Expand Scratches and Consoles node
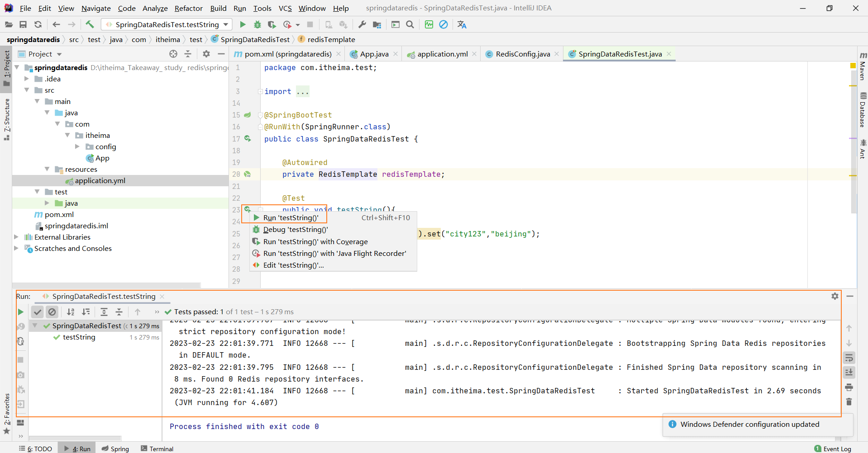 16,248
